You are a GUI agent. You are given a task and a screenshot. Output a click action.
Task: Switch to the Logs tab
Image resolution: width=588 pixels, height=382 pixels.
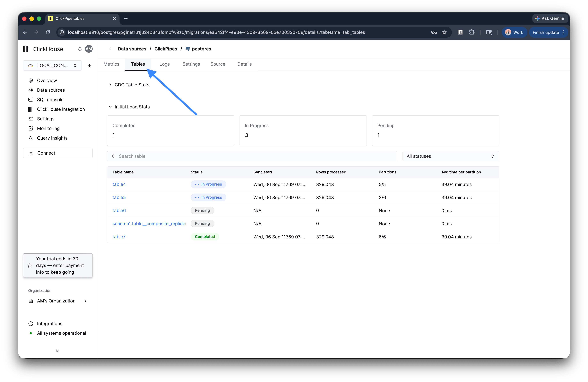coord(165,64)
